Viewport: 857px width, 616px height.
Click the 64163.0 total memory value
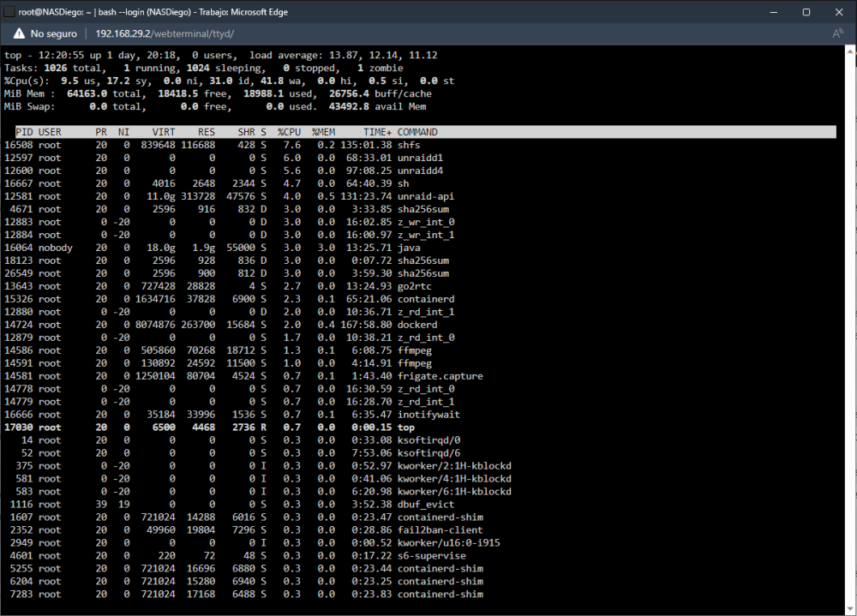coord(87,94)
